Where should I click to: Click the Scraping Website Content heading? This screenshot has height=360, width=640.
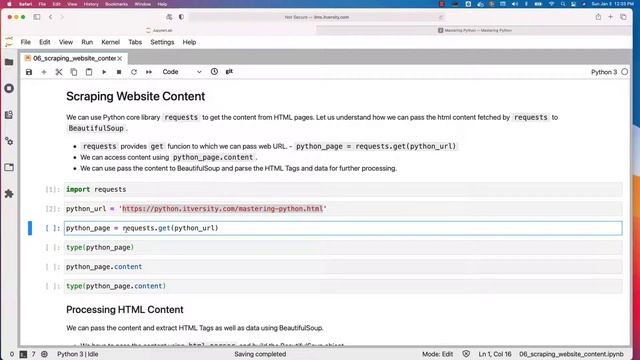[136, 96]
